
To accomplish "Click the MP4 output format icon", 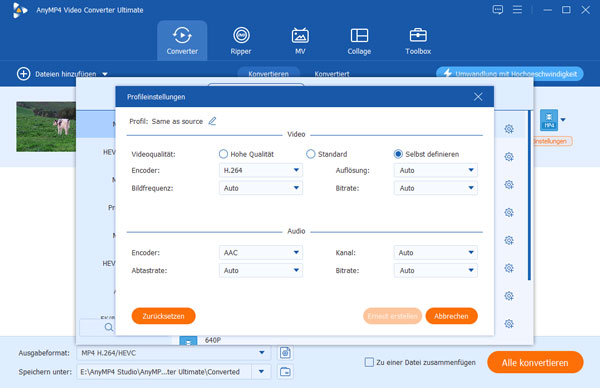I will [549, 120].
